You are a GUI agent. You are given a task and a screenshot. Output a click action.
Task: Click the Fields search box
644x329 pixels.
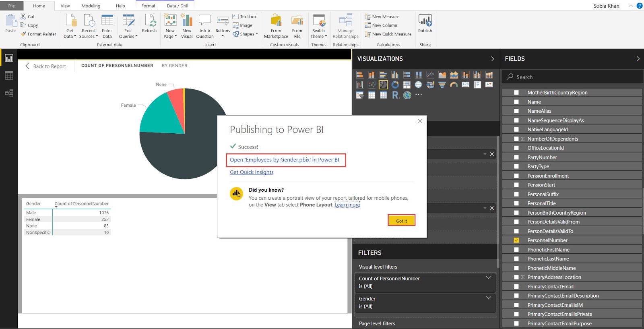point(572,77)
